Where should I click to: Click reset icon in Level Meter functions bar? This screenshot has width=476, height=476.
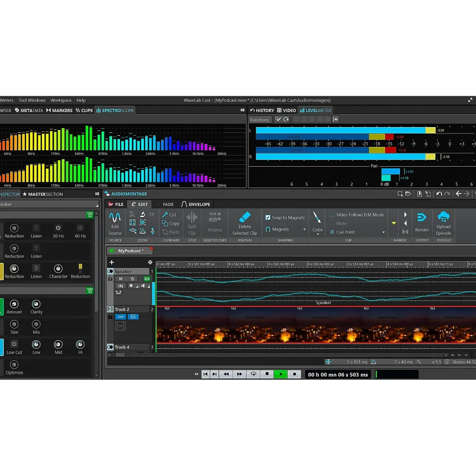click(286, 120)
